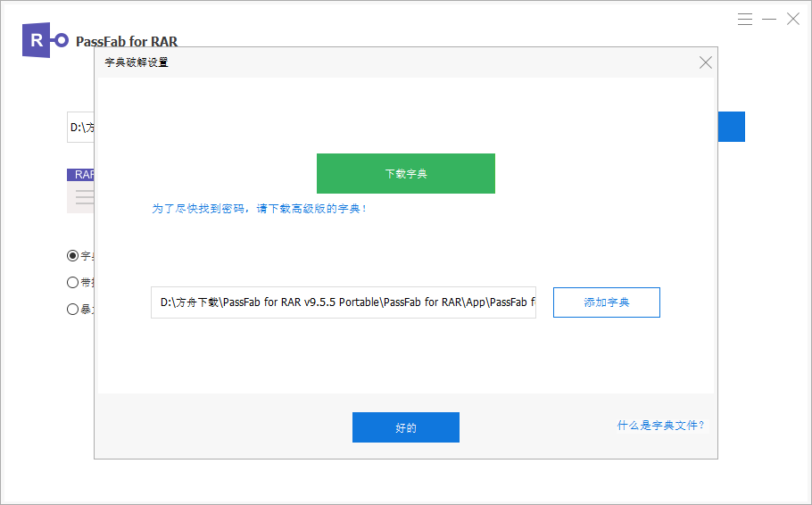Click the blue button beside the RAR path
The width and height of the screenshot is (812, 505).
pyautogui.click(x=731, y=127)
